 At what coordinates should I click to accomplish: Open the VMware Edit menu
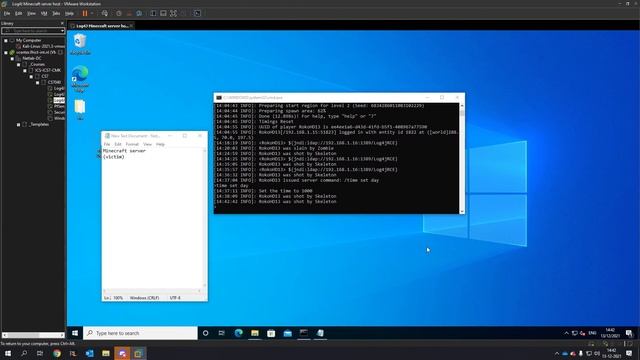pos(19,13)
